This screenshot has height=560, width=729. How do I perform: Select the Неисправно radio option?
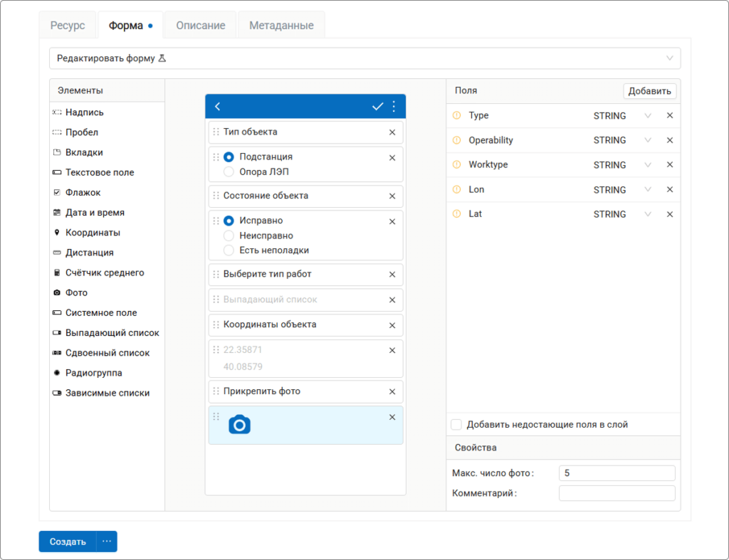(229, 236)
